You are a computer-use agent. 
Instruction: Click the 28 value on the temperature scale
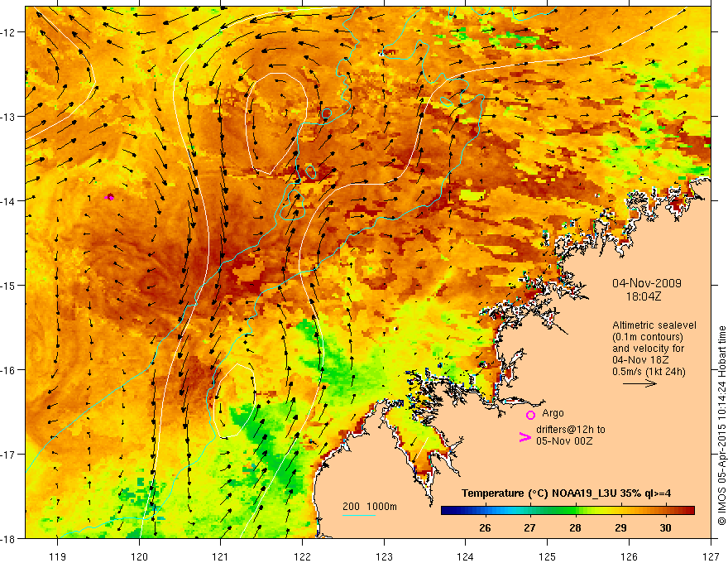pos(575,527)
